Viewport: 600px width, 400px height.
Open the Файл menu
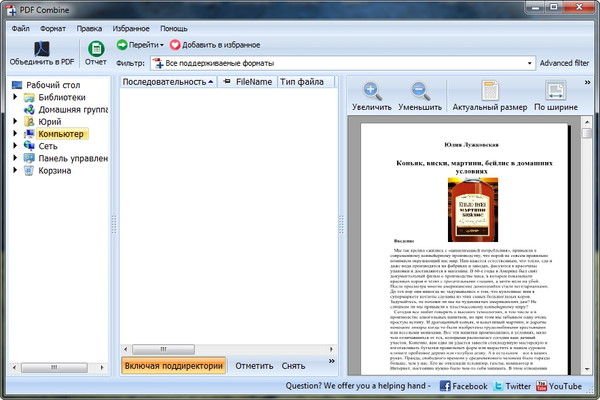(21, 28)
